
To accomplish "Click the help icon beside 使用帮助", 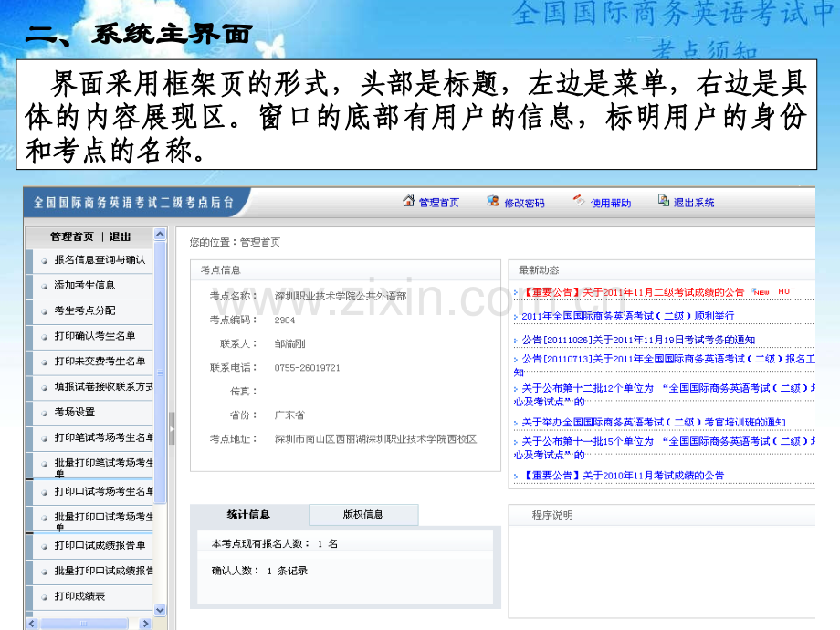I will [579, 200].
